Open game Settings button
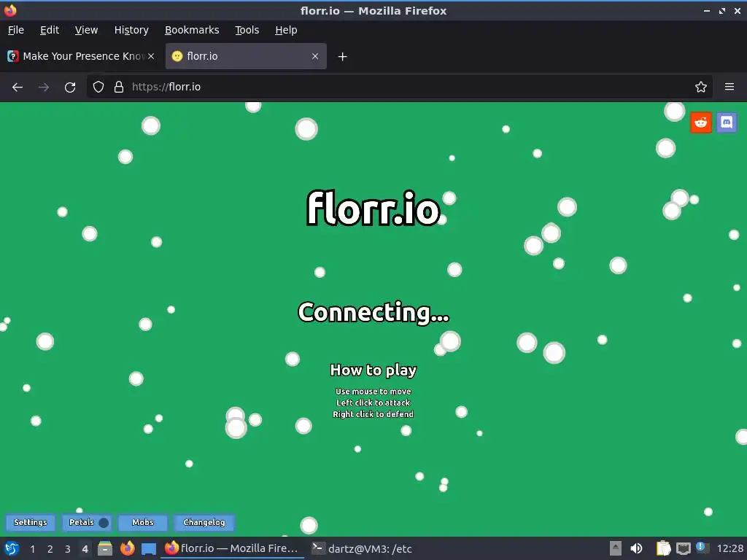 tap(31, 522)
